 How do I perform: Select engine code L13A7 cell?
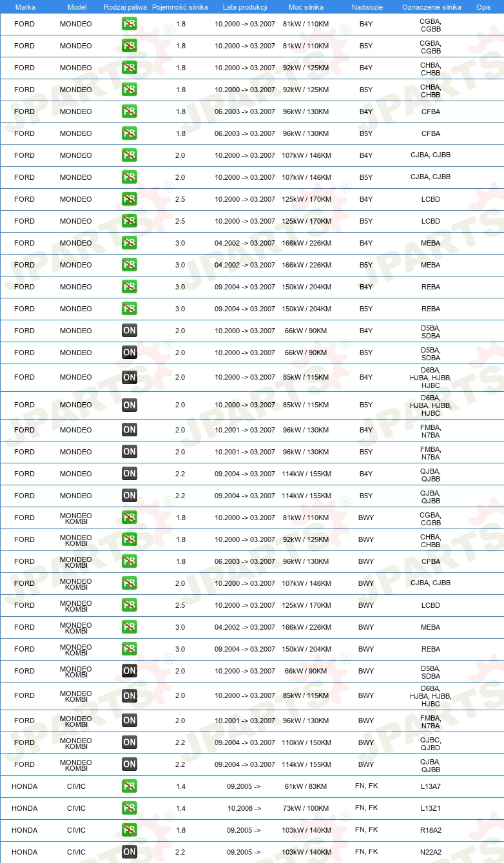(x=431, y=787)
